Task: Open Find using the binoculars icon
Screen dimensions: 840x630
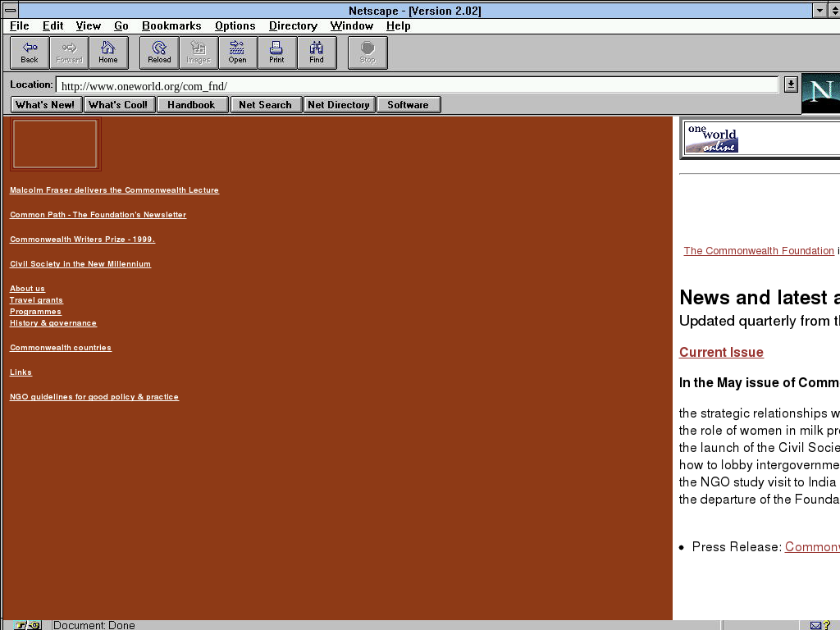Action: (316, 52)
